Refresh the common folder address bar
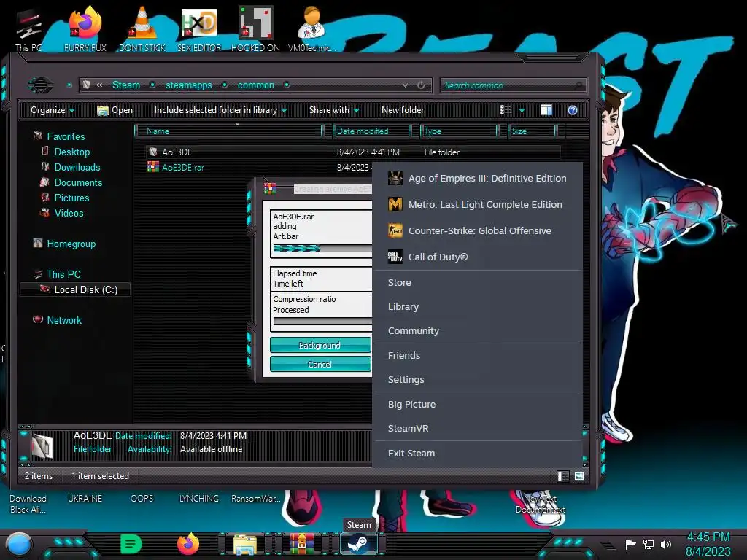The image size is (747, 560). (x=421, y=85)
